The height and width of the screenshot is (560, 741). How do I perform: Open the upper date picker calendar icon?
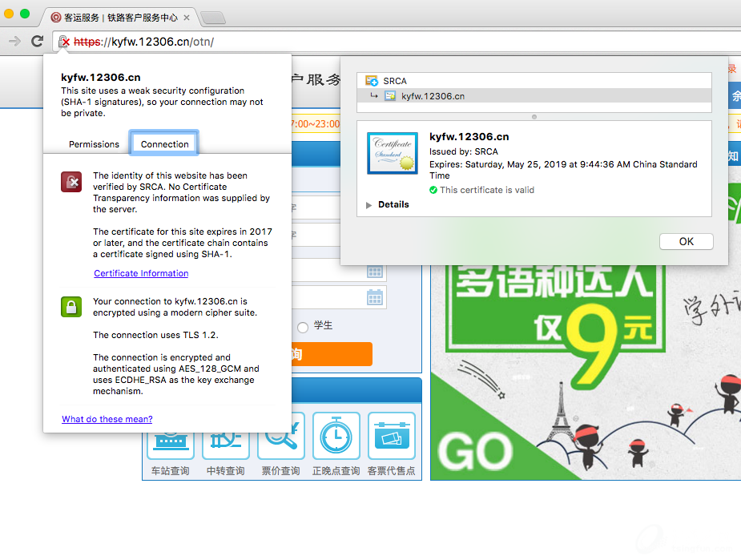point(375,271)
